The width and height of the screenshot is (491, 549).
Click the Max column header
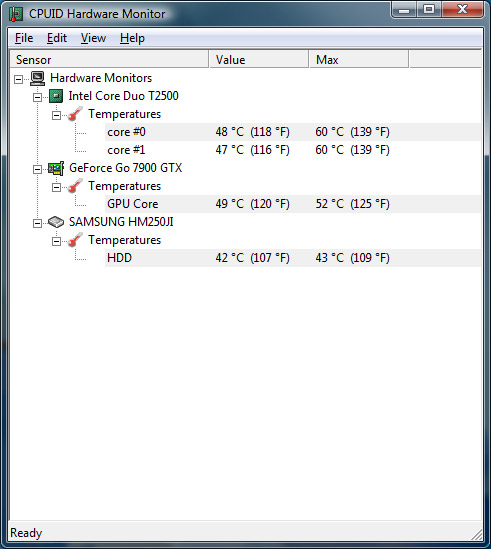[359, 60]
